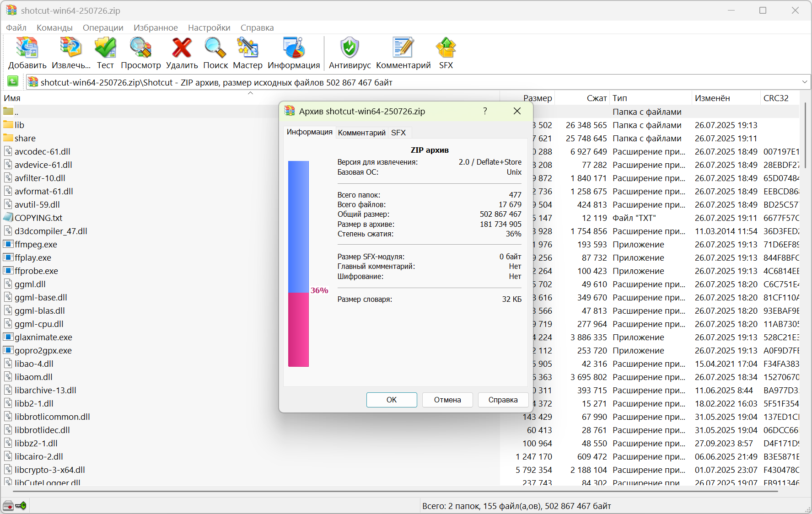The image size is (812, 514).
Task: Click the SFX toolbar icon
Action: coord(446,48)
